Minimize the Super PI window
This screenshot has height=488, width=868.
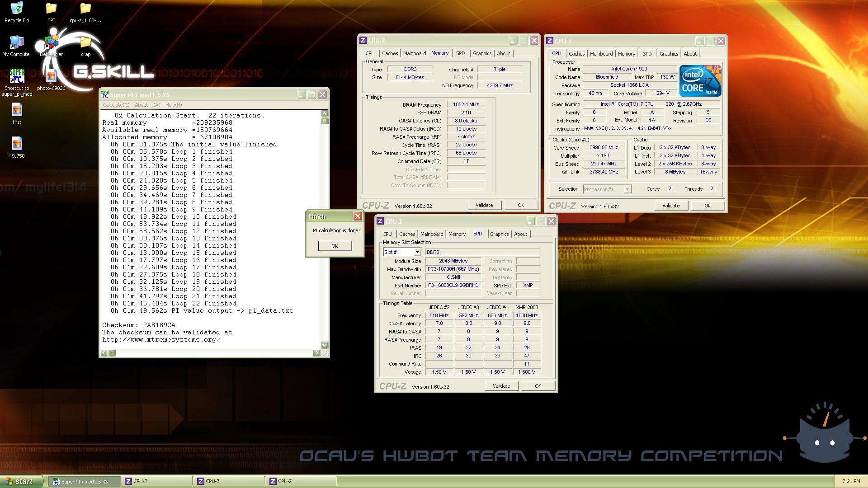[302, 94]
